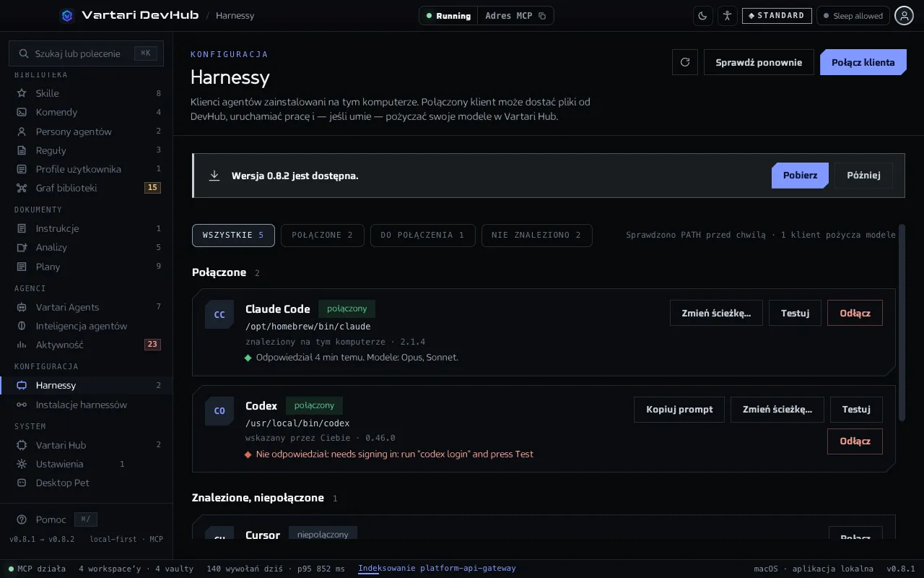The image size is (924, 578).
Task: Click the Desktop Pet icon
Action: tap(22, 483)
